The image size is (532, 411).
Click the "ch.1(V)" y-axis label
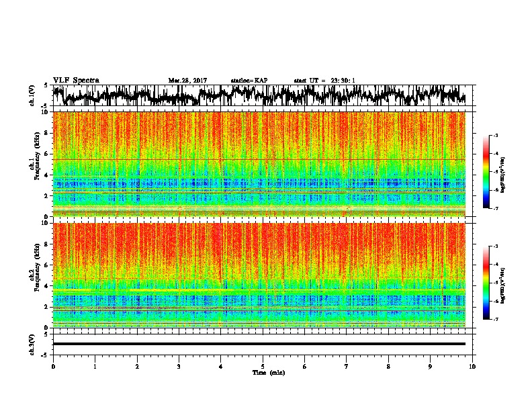[x=32, y=95]
